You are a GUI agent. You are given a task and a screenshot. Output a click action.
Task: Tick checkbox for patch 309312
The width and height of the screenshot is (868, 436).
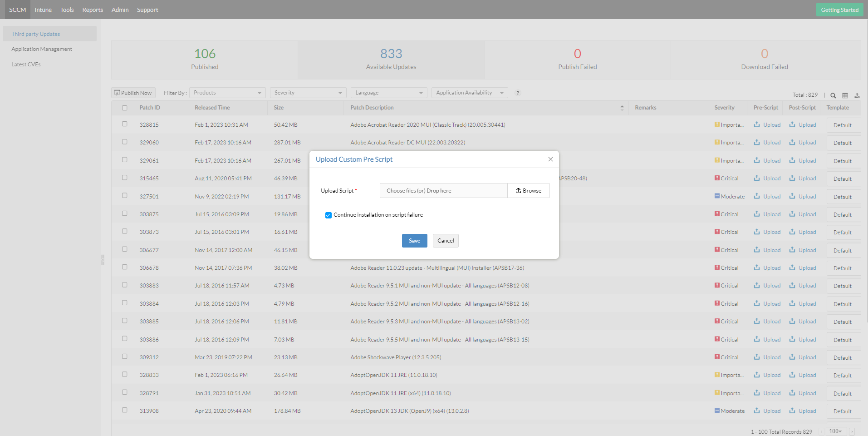tap(124, 357)
